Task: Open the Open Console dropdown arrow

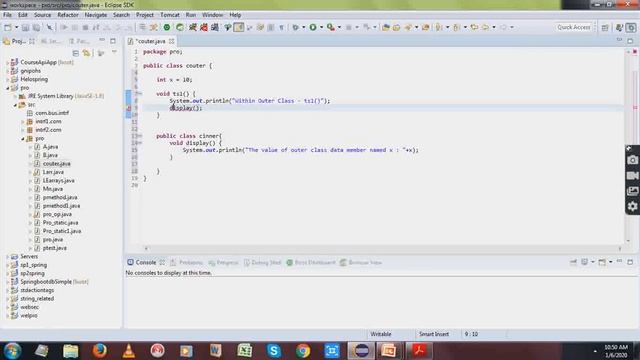Action: point(611,262)
